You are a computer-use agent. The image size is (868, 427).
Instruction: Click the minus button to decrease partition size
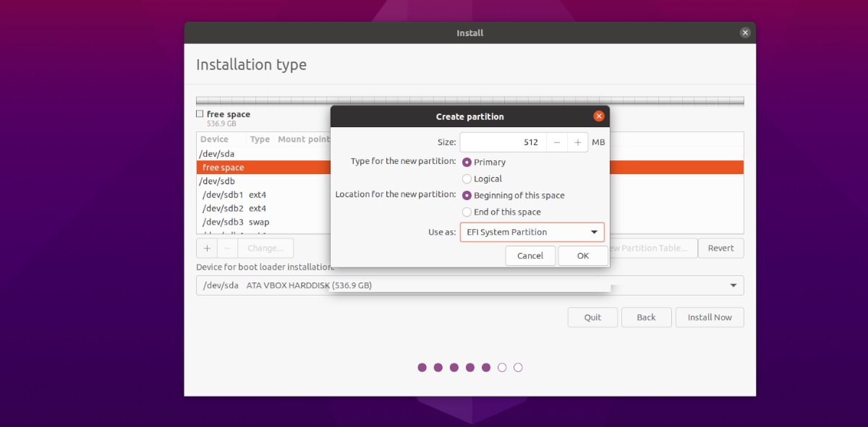[x=556, y=142]
